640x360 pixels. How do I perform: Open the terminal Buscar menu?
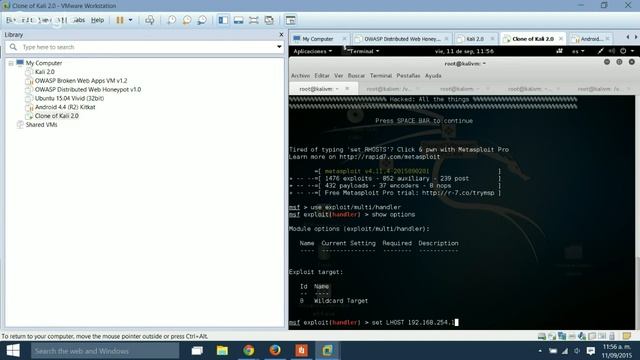(356, 76)
